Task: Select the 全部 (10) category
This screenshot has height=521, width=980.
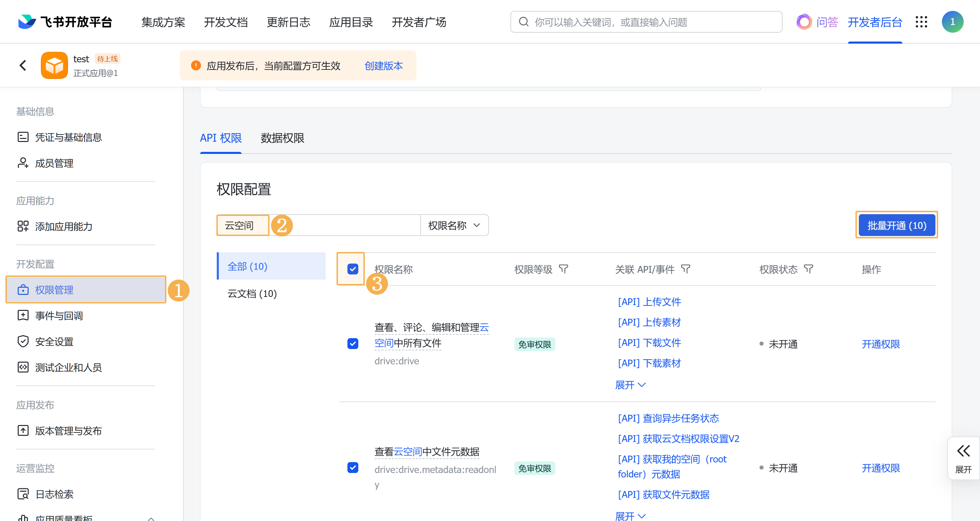Action: [272, 266]
